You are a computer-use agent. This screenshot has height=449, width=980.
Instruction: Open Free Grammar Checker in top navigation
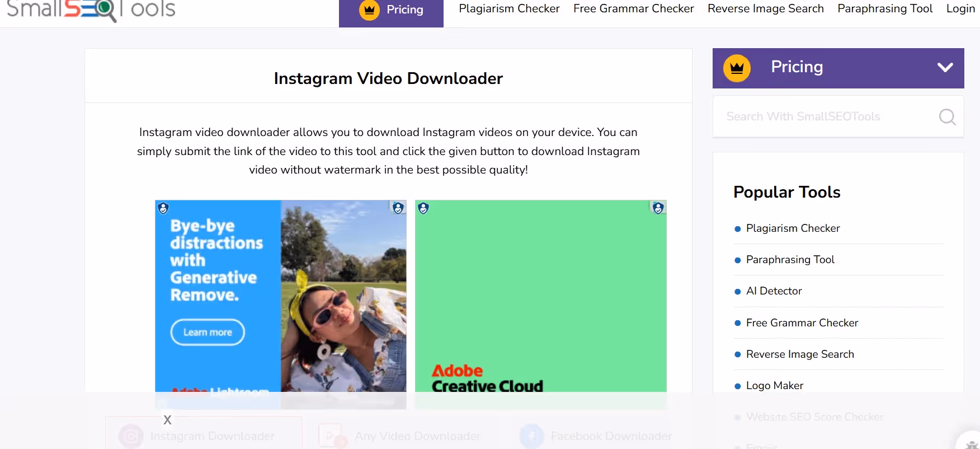click(634, 8)
